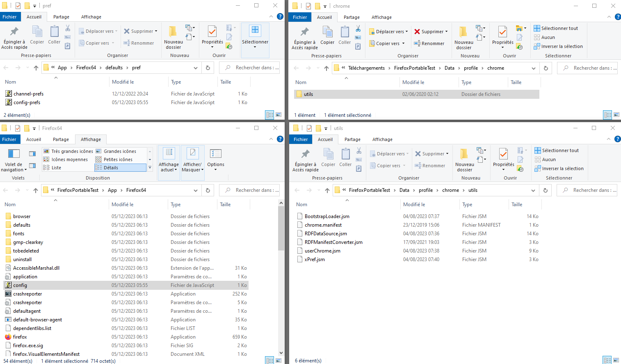
Task: Focus the Rechercher search box in pref window
Action: pyautogui.click(x=249, y=68)
